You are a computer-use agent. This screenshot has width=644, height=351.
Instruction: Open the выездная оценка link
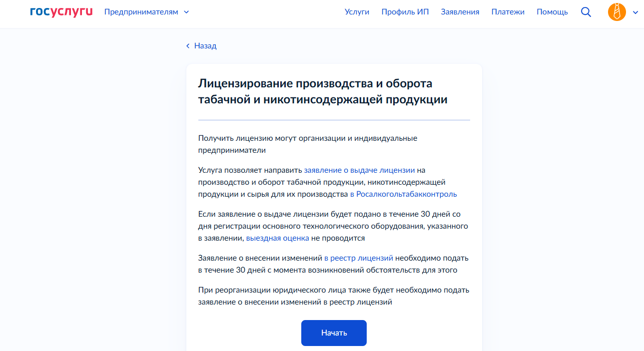click(277, 238)
